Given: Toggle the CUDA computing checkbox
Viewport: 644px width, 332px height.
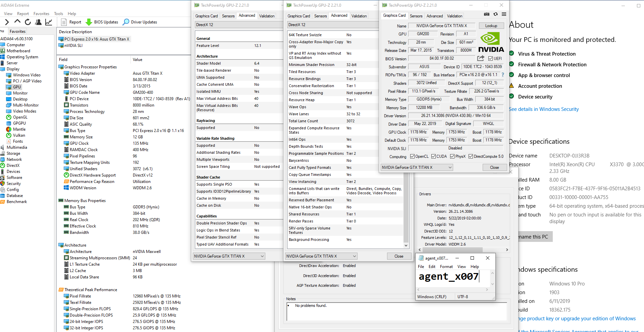Looking at the screenshot, I should point(433,156).
